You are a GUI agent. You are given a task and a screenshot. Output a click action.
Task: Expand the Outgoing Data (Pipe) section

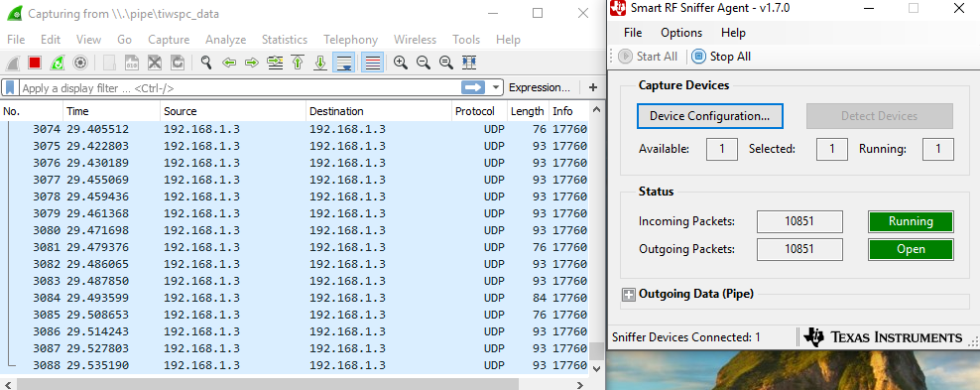629,294
